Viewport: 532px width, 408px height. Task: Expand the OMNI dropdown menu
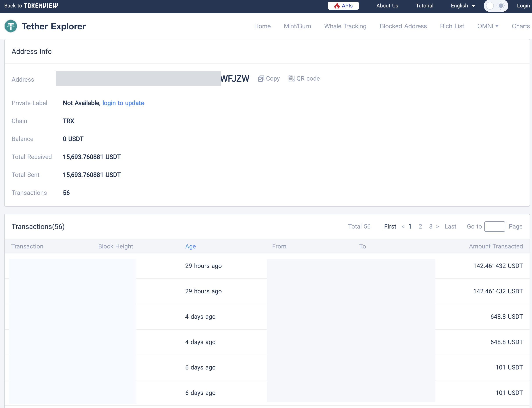488,26
